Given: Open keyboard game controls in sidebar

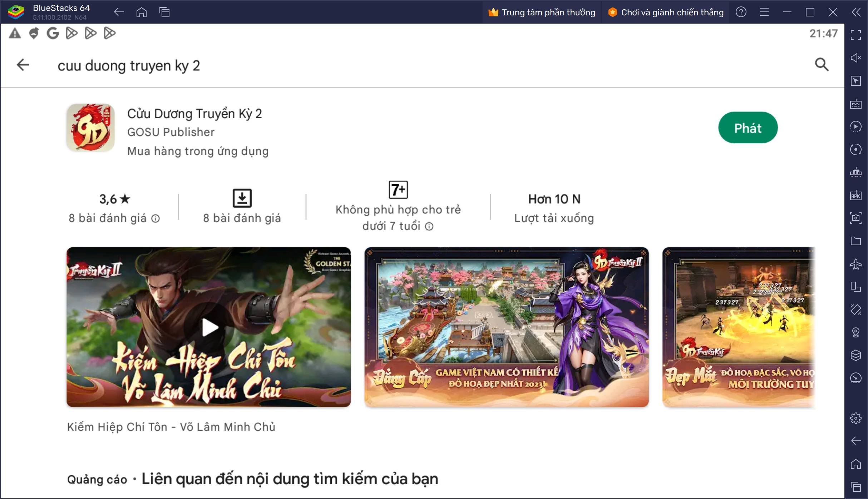Looking at the screenshot, I should point(856,104).
